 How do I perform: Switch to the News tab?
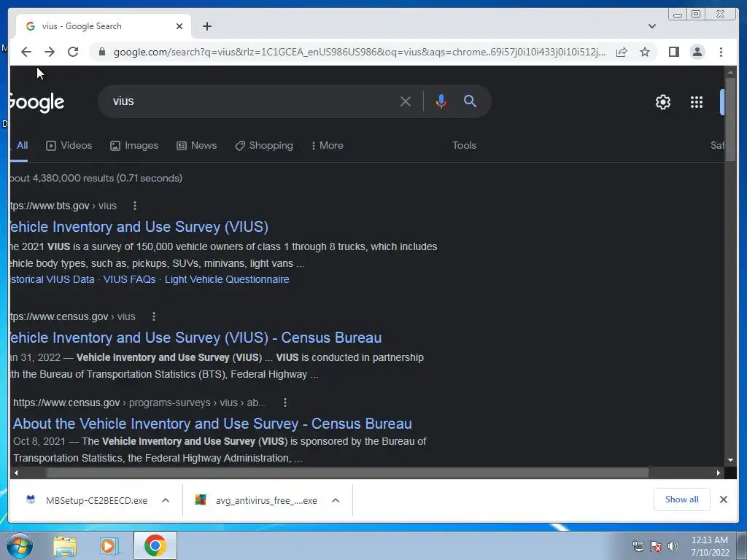[x=196, y=146]
